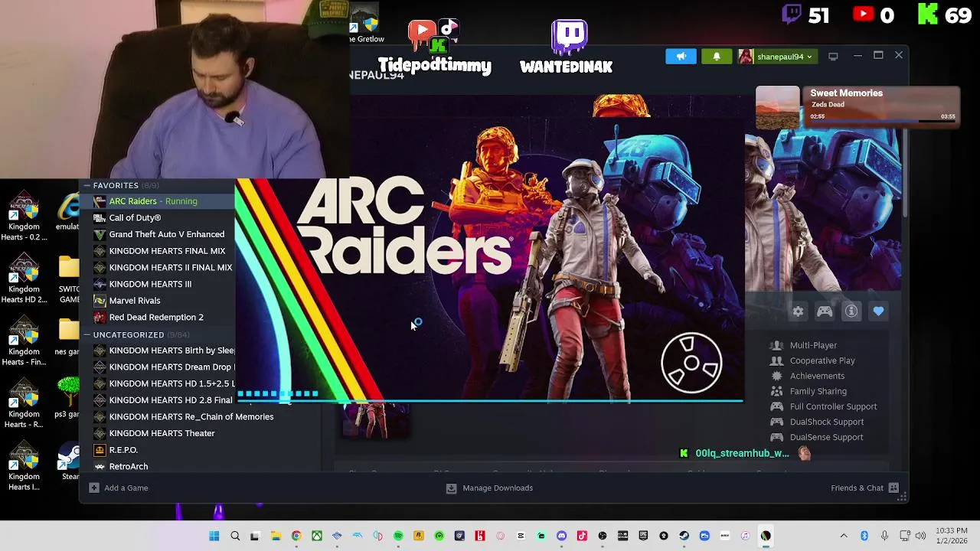
Task: Click DualShock Support link
Action: pyautogui.click(x=826, y=422)
